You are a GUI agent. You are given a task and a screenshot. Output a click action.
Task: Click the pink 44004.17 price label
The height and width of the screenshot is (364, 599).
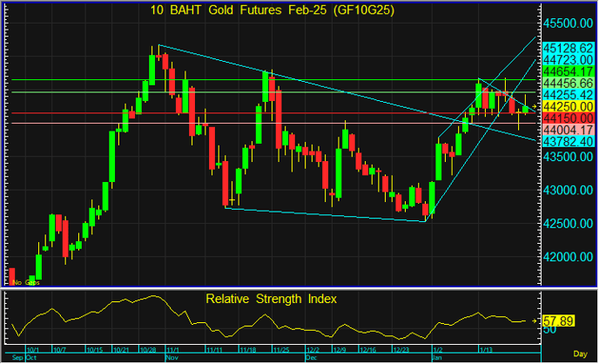pyautogui.click(x=568, y=129)
